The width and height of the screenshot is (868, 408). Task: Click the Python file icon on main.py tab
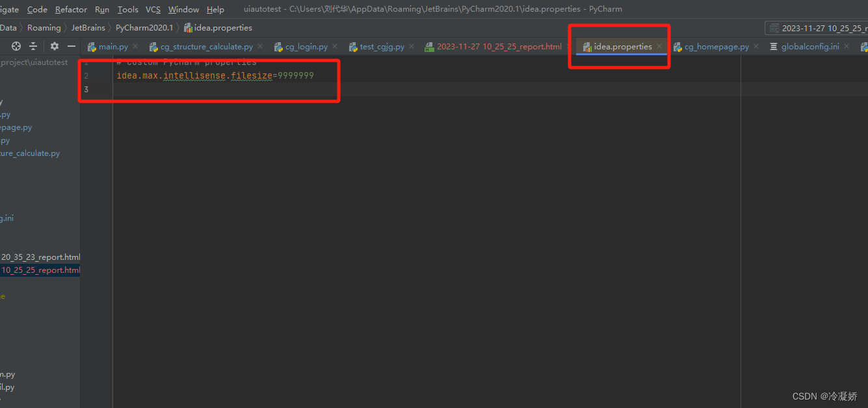[x=92, y=46]
